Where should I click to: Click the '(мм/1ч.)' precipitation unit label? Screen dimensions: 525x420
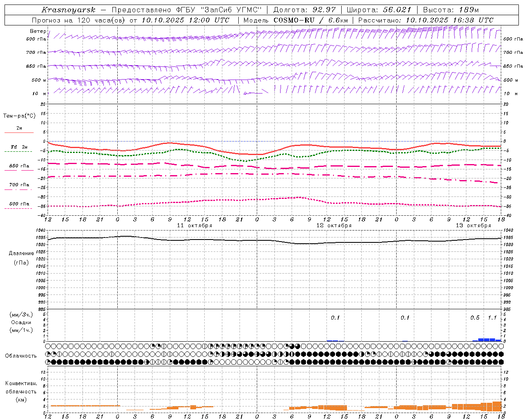click(21, 330)
